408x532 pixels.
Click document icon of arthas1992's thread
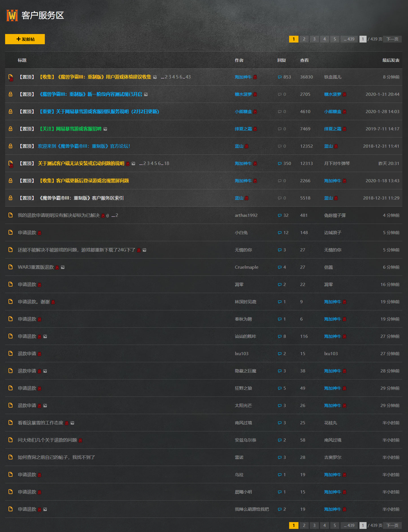[10, 215]
